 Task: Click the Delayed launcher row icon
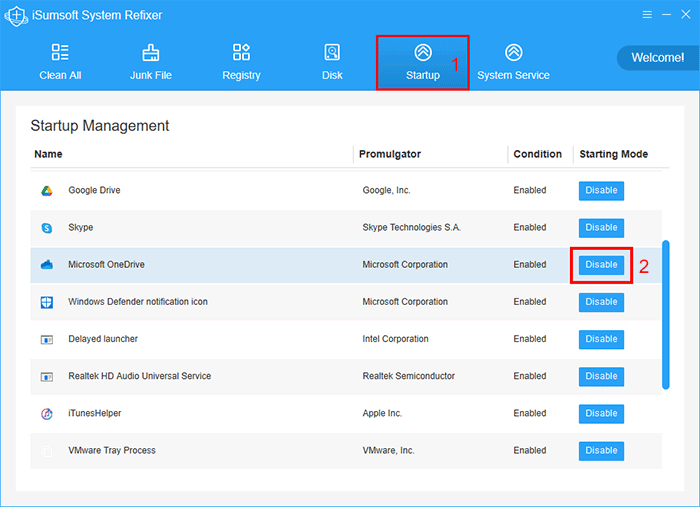(47, 340)
